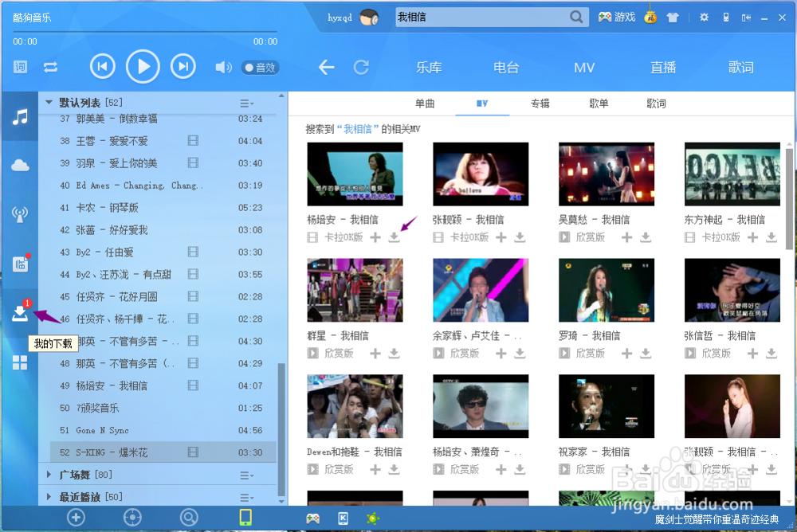Download the 杨培安 - 我相信 MV

click(393, 237)
